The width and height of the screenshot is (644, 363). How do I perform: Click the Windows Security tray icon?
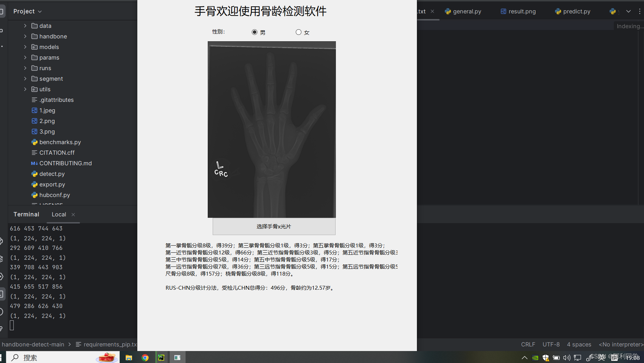coord(546,358)
